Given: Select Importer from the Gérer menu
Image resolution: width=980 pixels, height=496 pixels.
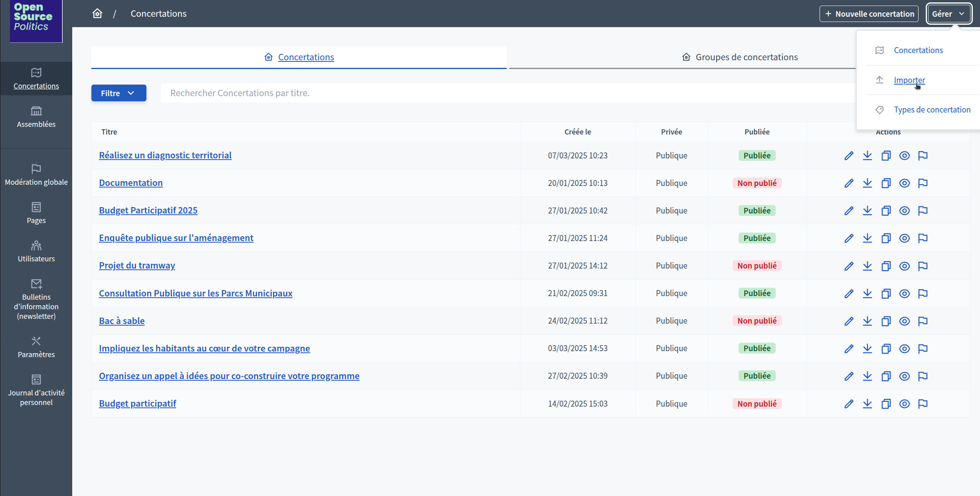Looking at the screenshot, I should pos(909,80).
